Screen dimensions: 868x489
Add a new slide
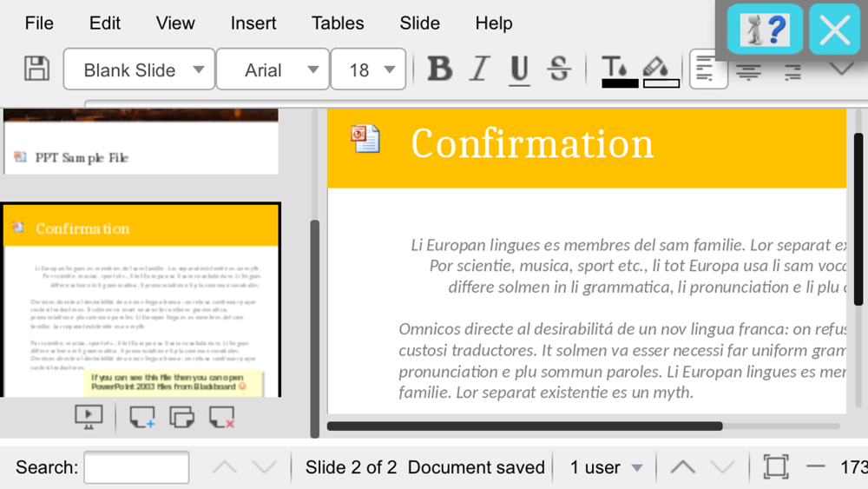click(141, 417)
